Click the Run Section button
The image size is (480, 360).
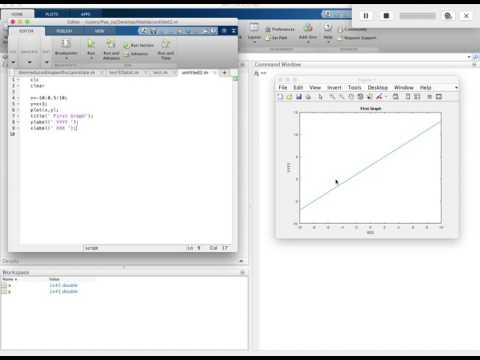pos(139,45)
